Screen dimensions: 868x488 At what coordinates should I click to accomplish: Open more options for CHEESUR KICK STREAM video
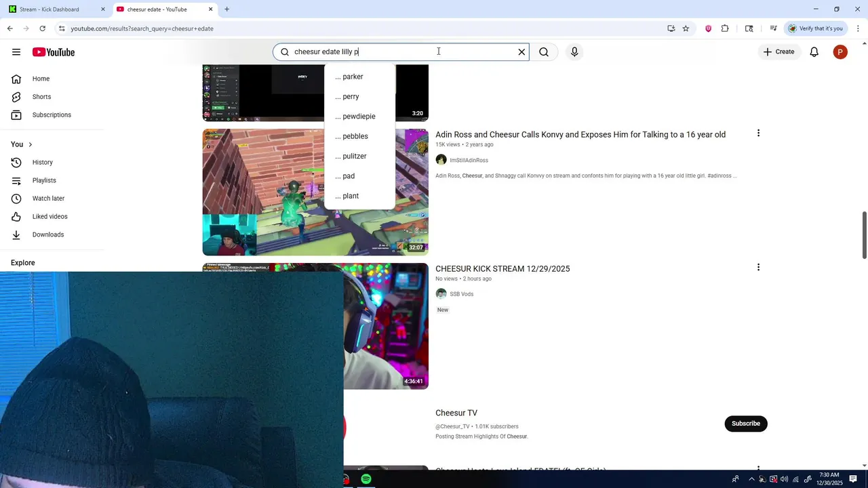coord(758,268)
